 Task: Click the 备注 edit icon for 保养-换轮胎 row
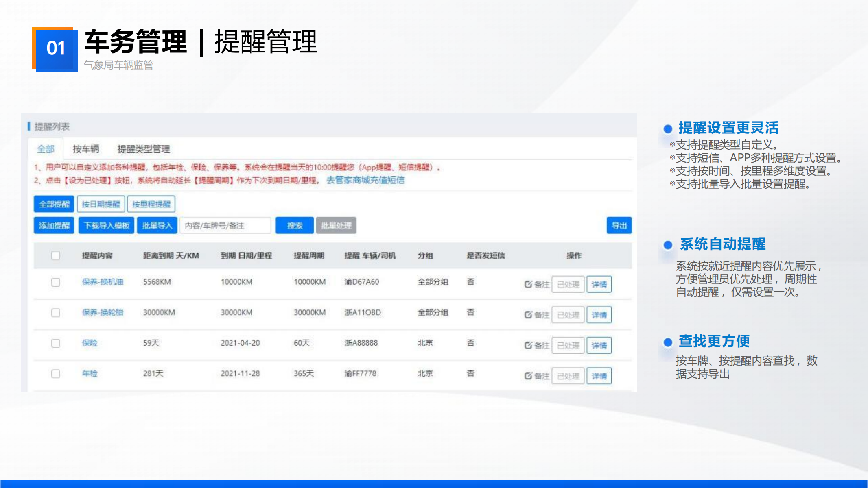click(x=528, y=315)
